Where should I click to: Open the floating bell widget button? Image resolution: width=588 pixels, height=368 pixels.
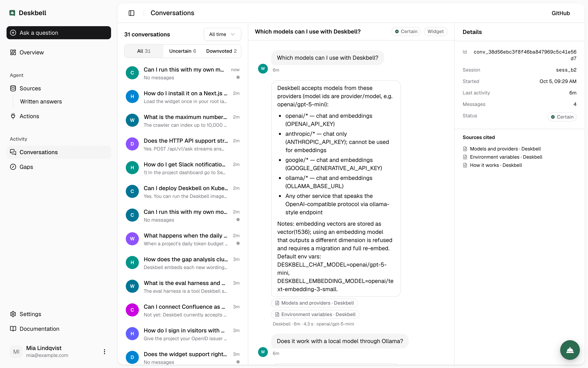[570, 350]
